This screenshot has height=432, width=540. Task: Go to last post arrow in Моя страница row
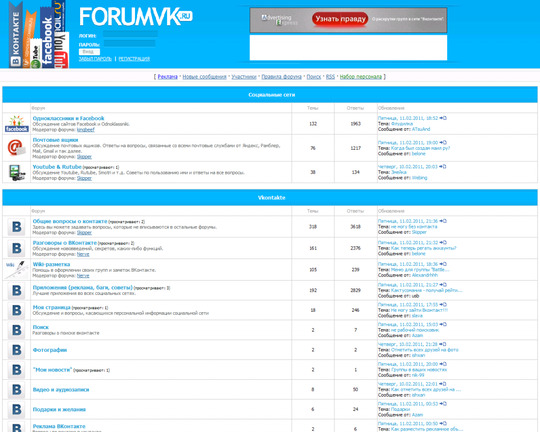pos(443,305)
